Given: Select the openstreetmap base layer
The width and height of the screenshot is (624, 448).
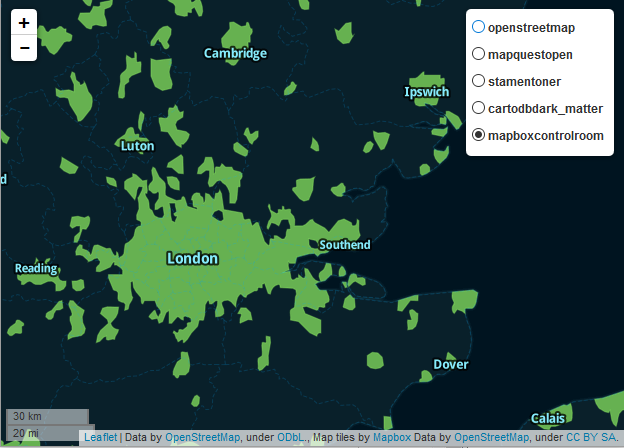Looking at the screenshot, I should 478,27.
